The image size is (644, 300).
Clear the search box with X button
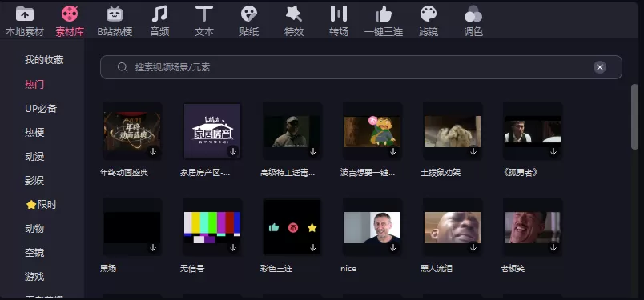coord(600,67)
